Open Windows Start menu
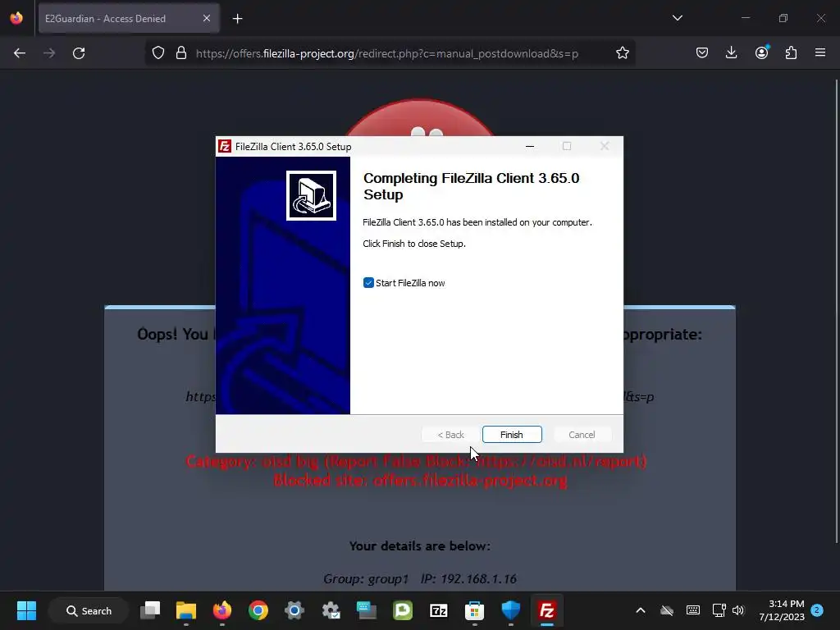Image resolution: width=840 pixels, height=630 pixels. (x=26, y=610)
